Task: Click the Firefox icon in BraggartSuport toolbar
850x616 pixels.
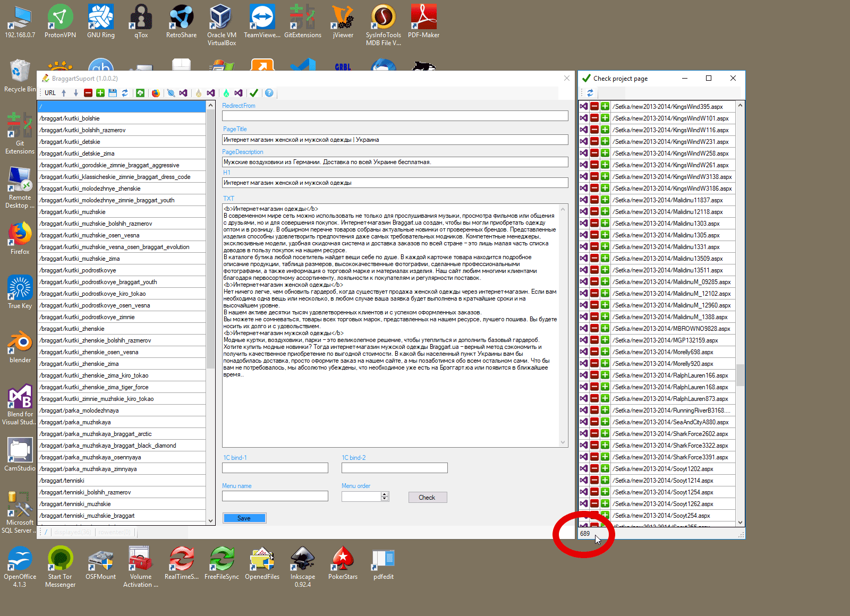Action: (x=156, y=93)
